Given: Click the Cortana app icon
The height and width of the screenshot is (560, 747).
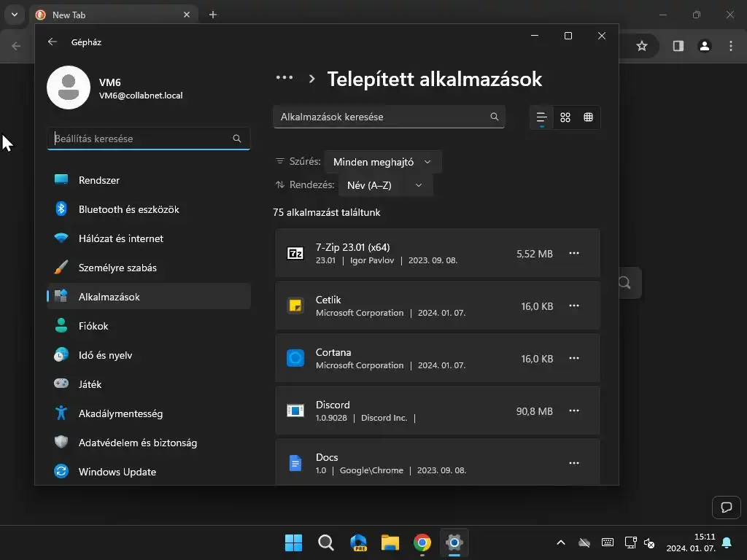Looking at the screenshot, I should pyautogui.click(x=295, y=357).
